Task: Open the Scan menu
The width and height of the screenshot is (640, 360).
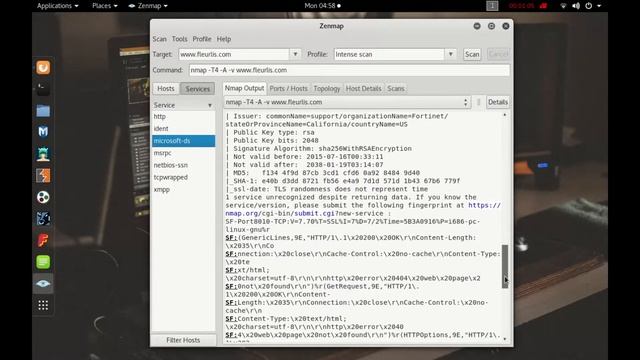Action: (160, 39)
